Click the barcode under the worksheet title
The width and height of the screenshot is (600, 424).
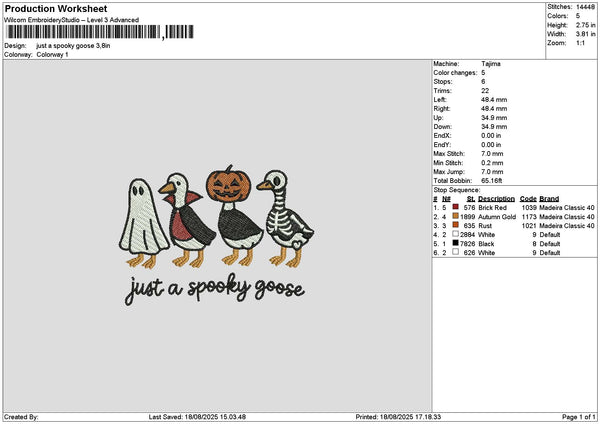100,32
